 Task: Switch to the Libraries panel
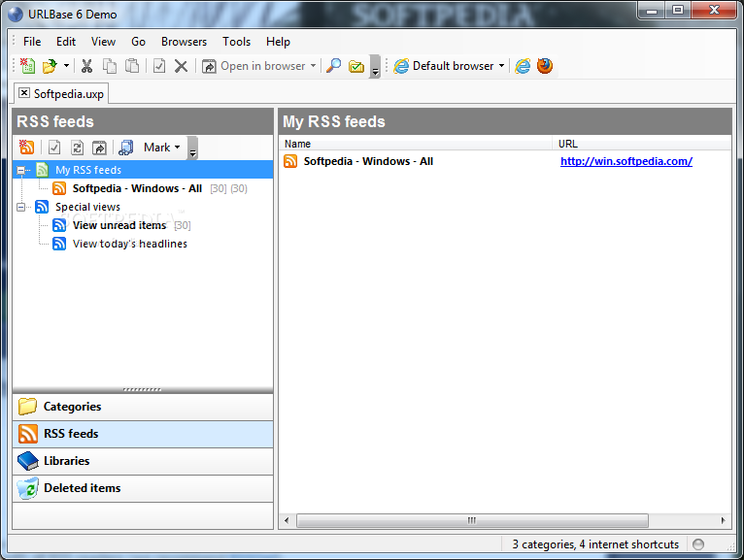pyautogui.click(x=143, y=461)
